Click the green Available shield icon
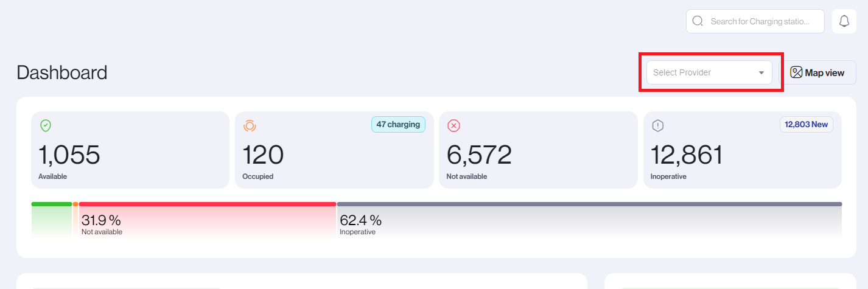Screen dimensions: 868x289 (x=46, y=126)
